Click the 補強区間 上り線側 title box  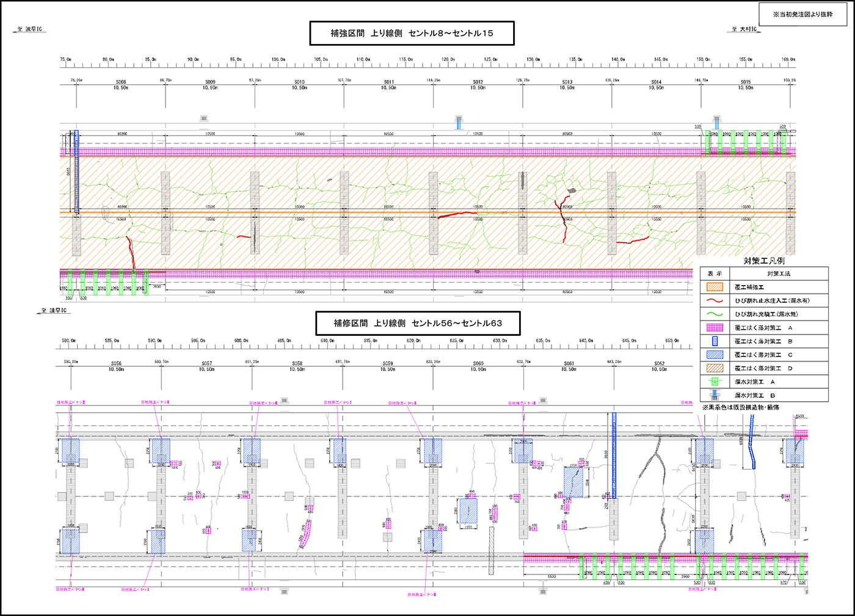[412, 33]
